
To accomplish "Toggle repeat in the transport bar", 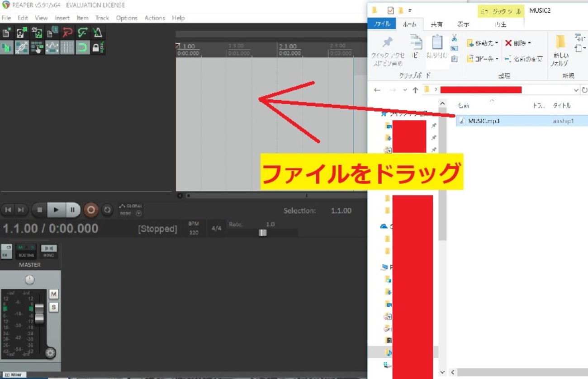I will tap(107, 210).
